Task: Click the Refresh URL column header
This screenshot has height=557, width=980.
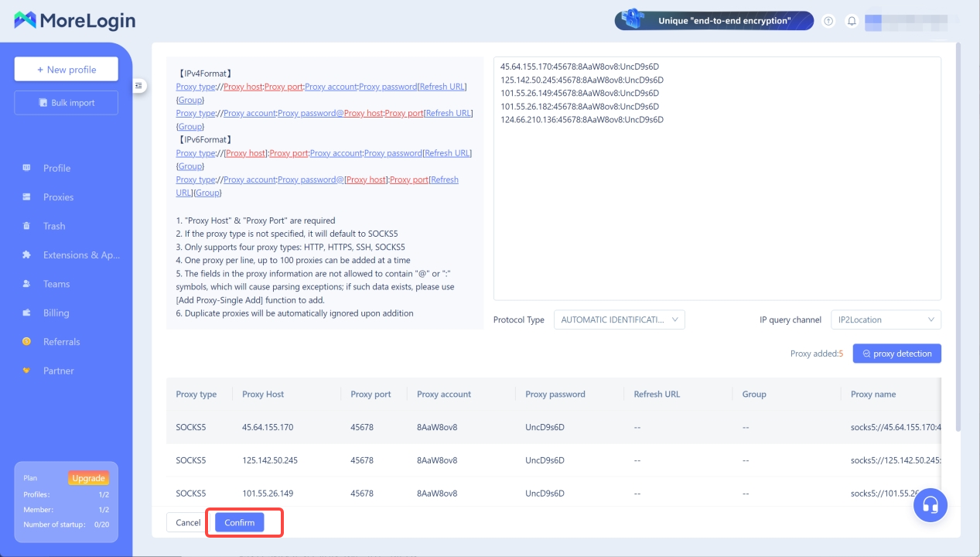Action: coord(657,395)
